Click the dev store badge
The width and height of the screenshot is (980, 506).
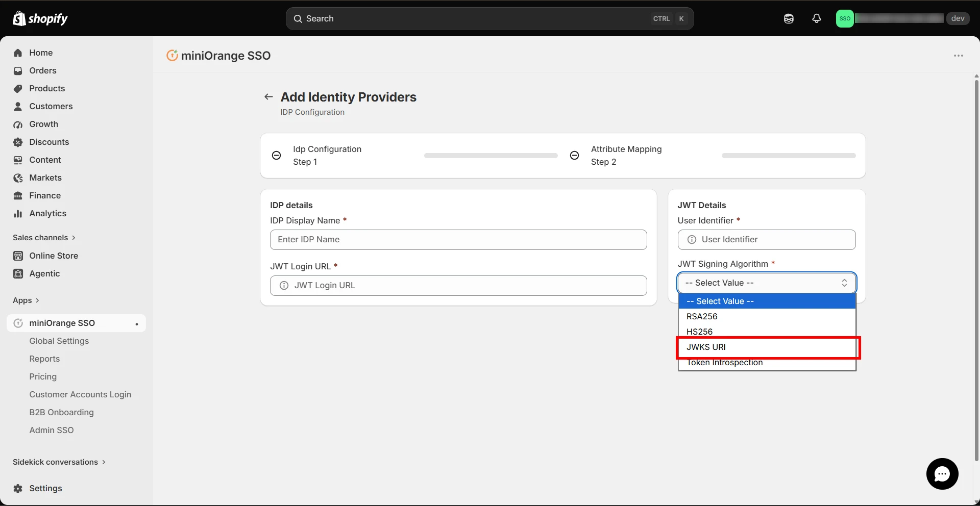958,18
